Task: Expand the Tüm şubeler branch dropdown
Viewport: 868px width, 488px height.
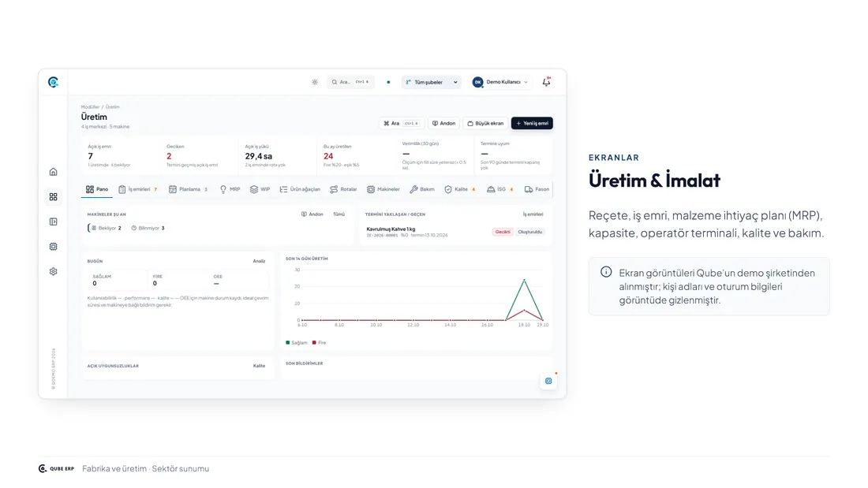Action: (x=431, y=82)
